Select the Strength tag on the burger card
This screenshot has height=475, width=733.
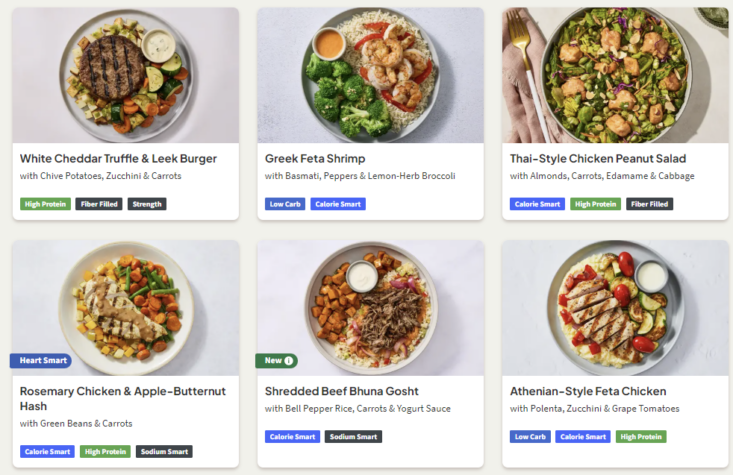tap(147, 204)
